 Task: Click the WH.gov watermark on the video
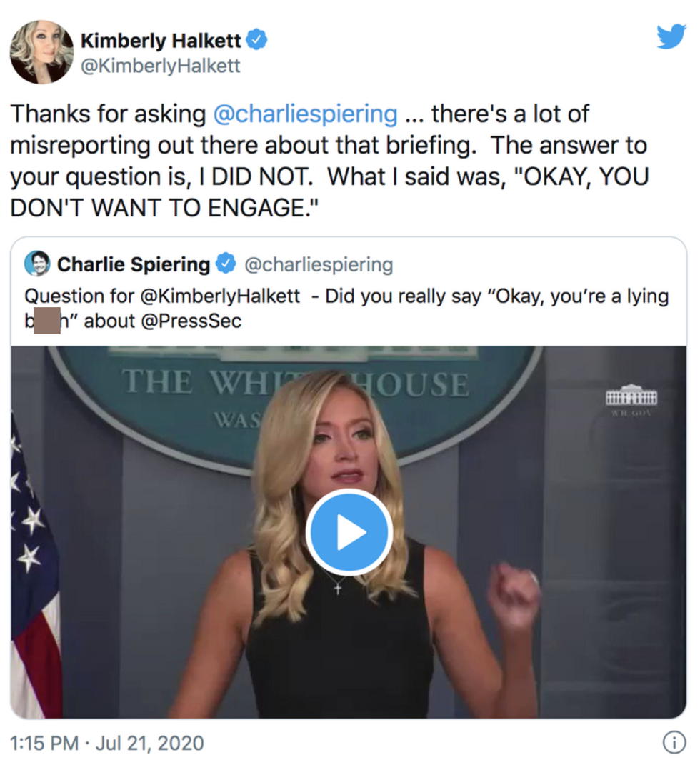point(631,399)
